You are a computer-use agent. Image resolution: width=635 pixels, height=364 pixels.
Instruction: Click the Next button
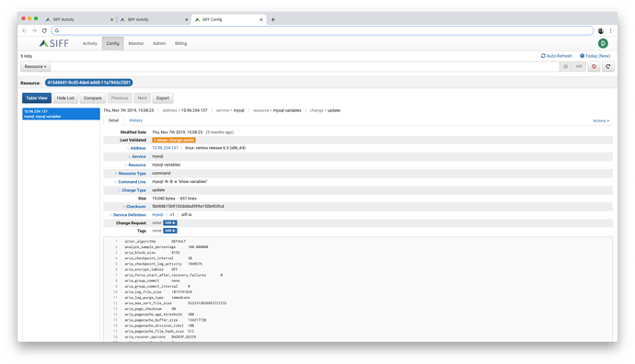click(x=142, y=97)
